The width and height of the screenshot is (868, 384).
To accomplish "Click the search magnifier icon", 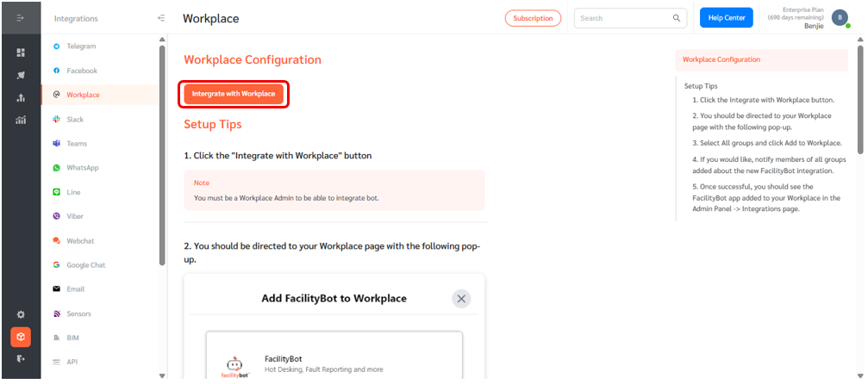I will [677, 18].
